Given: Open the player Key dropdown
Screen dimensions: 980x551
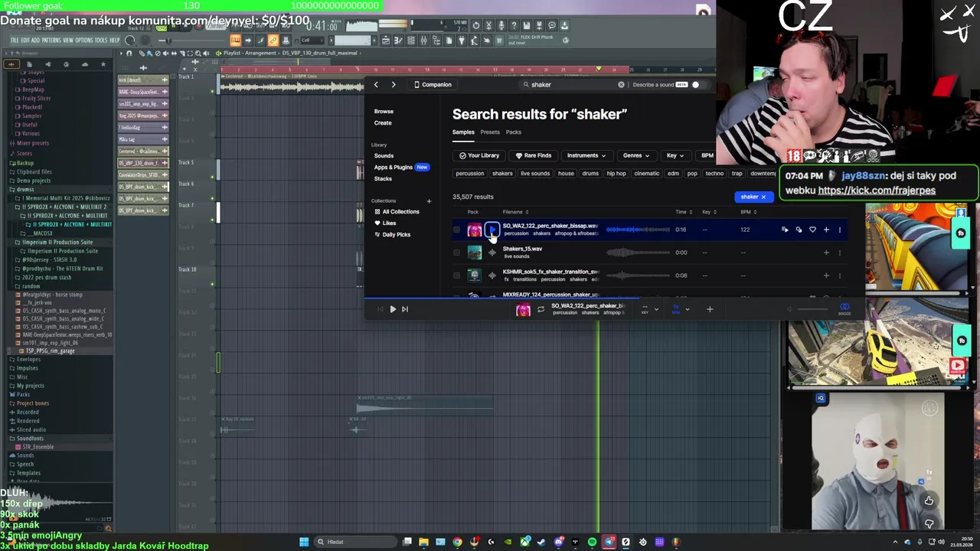Looking at the screenshot, I should [649, 309].
